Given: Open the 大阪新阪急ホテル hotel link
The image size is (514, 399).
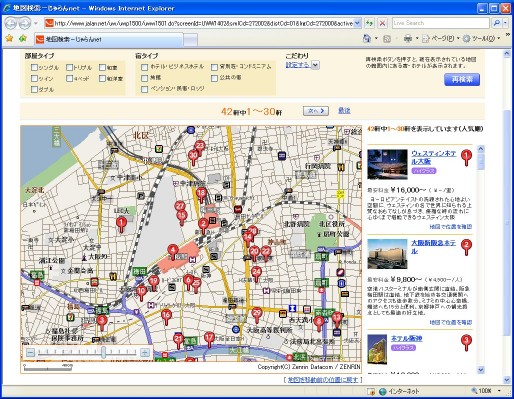Looking at the screenshot, I should coord(433,247).
